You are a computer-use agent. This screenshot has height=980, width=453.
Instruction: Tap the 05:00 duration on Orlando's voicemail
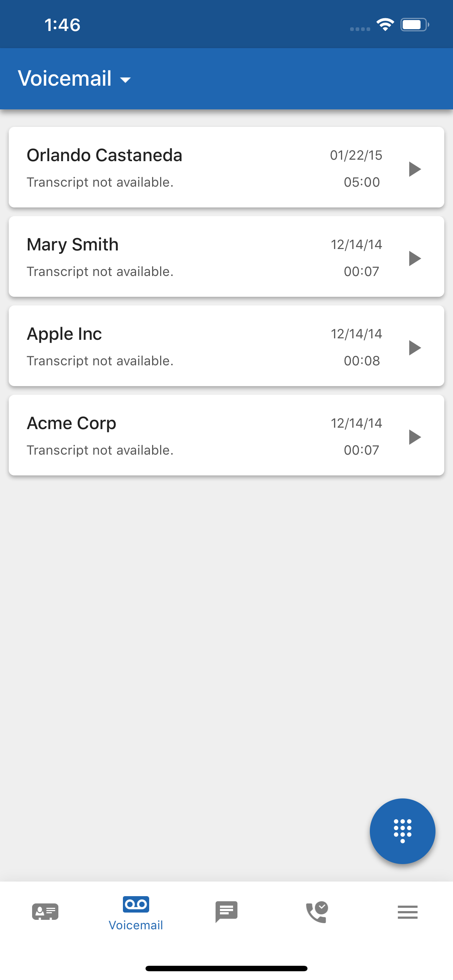(x=362, y=182)
